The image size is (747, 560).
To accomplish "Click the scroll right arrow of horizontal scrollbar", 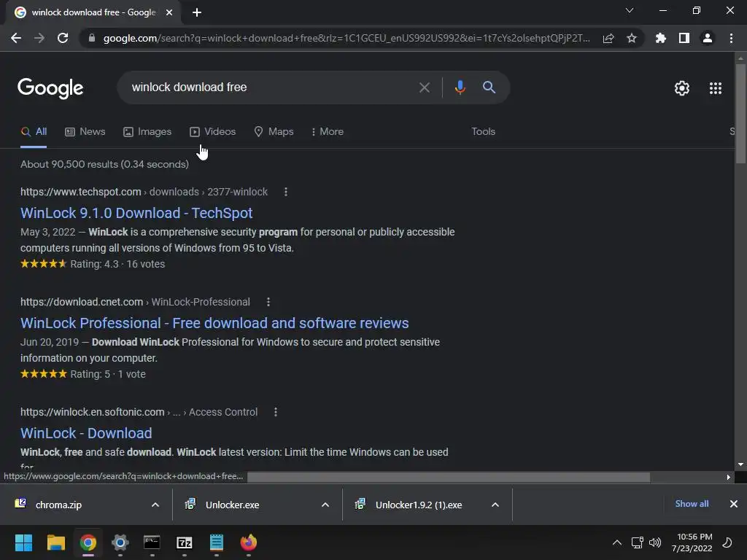I will pos(729,477).
